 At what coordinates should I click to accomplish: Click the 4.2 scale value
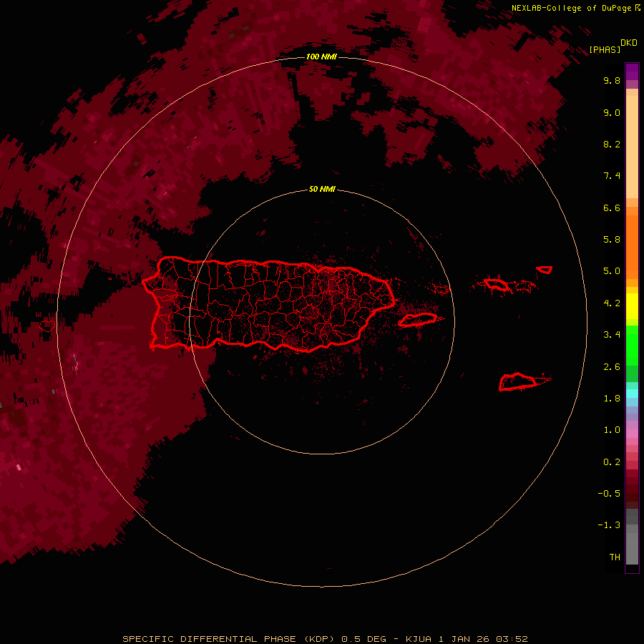click(612, 303)
